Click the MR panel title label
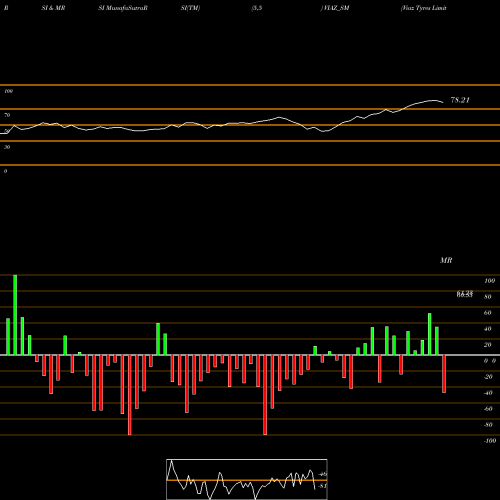 coord(446,260)
